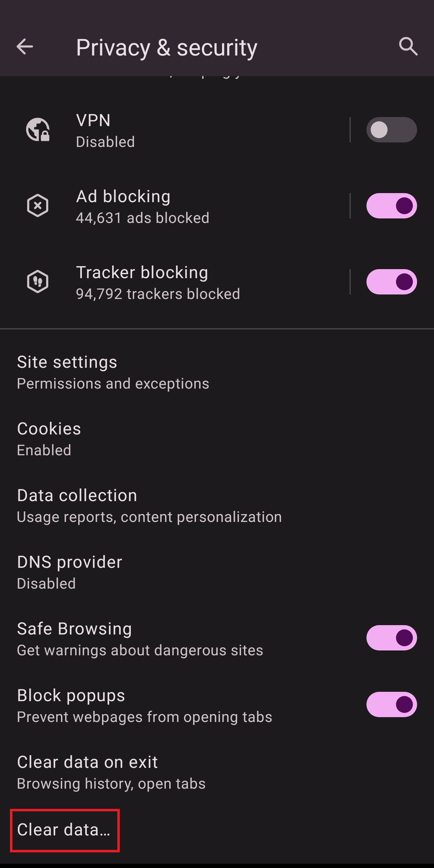434x868 pixels.
Task: Turn off the Ad blocking switch
Action: (391, 205)
